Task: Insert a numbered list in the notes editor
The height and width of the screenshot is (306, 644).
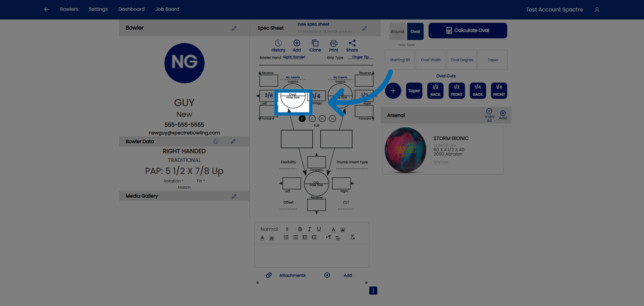Action: 286,237
